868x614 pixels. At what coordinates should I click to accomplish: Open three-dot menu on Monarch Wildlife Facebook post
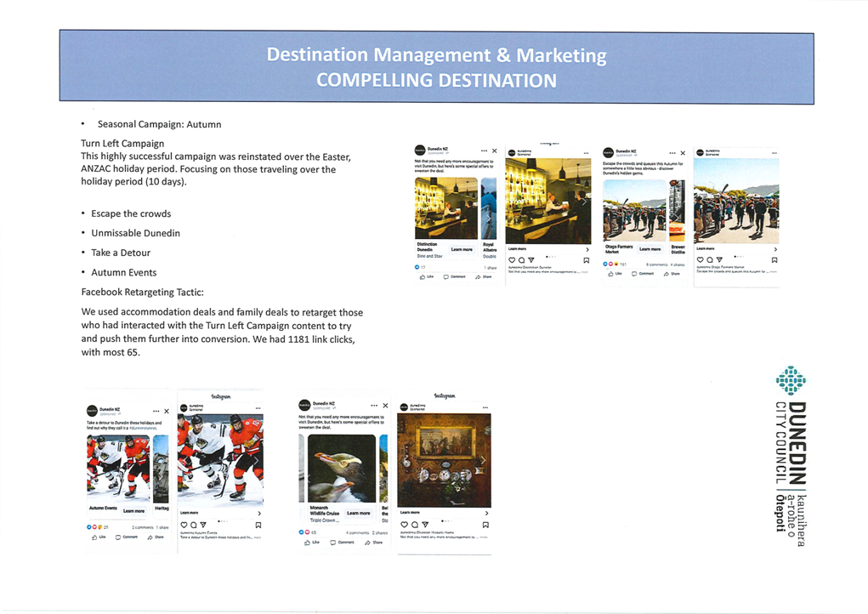tap(373, 406)
